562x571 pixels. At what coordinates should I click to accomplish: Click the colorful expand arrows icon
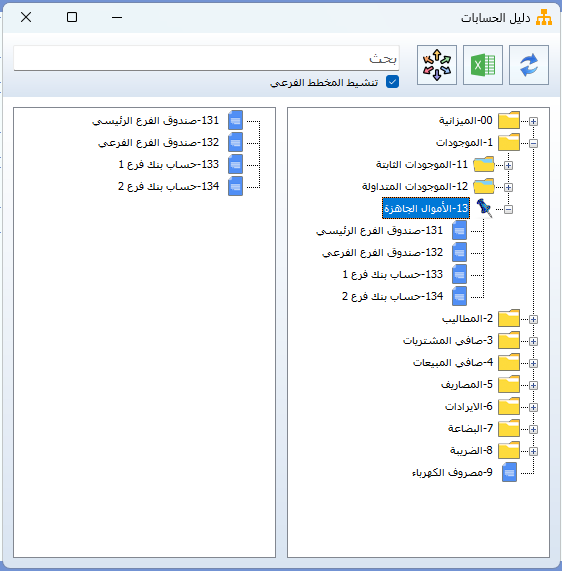(x=437, y=65)
